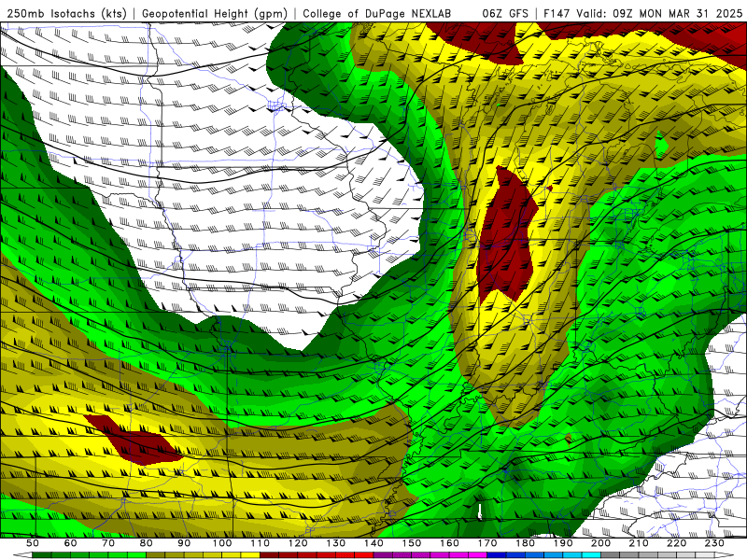Click the "110" value on the color scale

tap(260, 543)
